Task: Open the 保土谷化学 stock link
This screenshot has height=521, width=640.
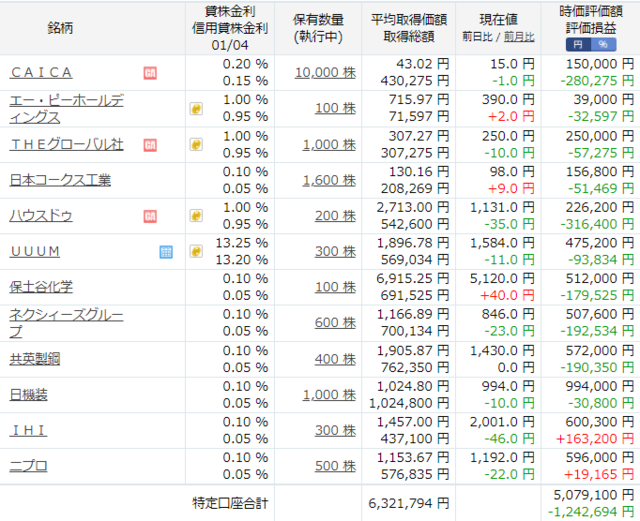Action: point(41,287)
